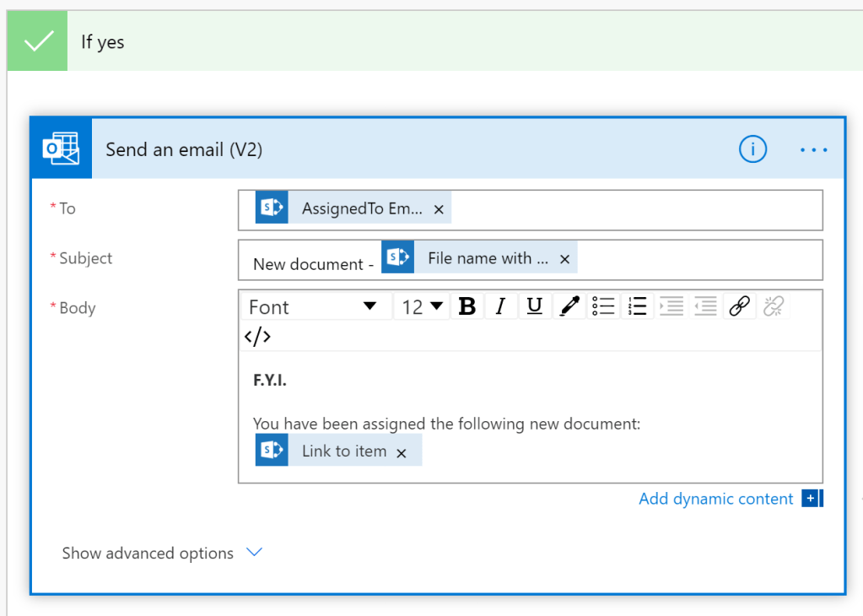863x616 pixels.
Task: Click the Outlook icon on the email action
Action: (x=61, y=149)
